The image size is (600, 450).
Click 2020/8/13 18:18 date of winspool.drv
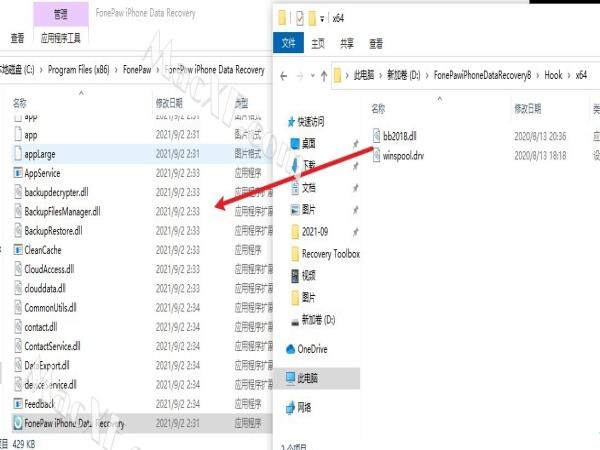(x=540, y=155)
